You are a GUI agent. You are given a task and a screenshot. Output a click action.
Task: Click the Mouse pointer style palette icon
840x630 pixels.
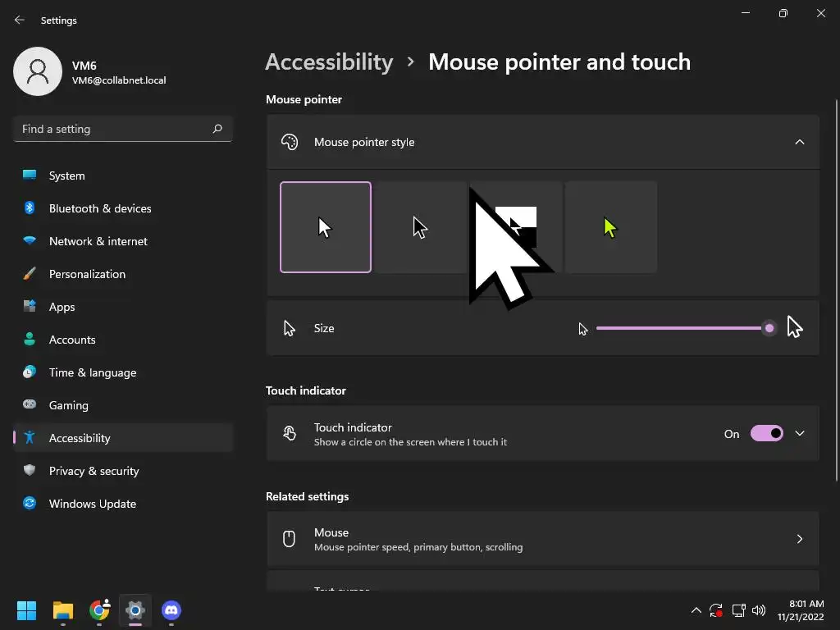tap(290, 142)
